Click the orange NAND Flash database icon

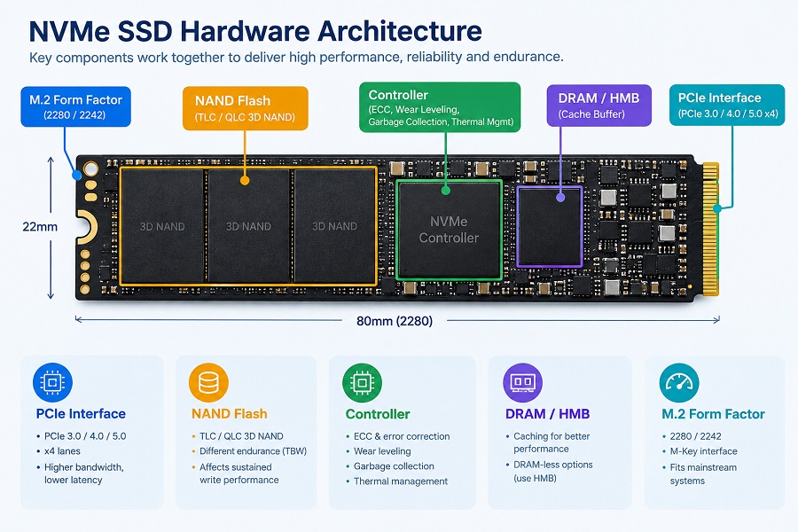tap(208, 382)
